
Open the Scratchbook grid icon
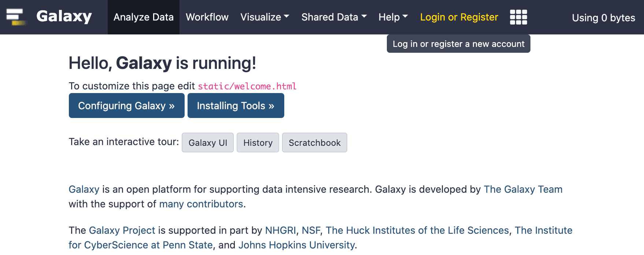518,17
